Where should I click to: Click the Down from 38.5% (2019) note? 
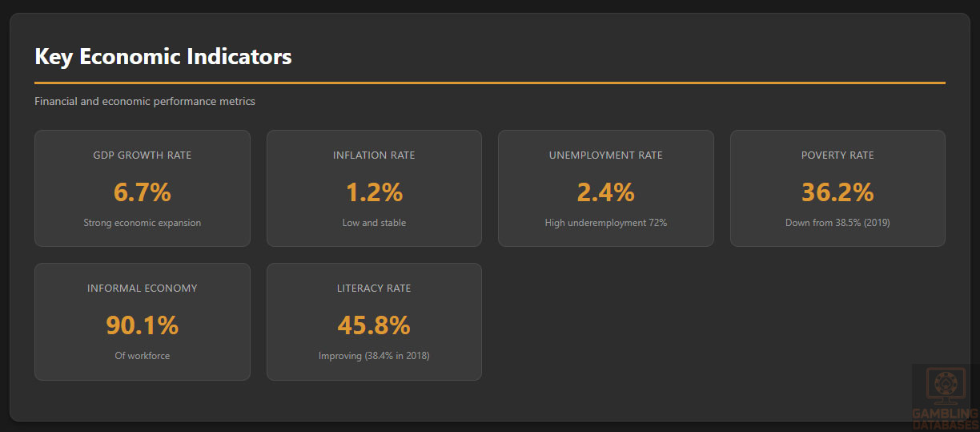pyautogui.click(x=837, y=223)
